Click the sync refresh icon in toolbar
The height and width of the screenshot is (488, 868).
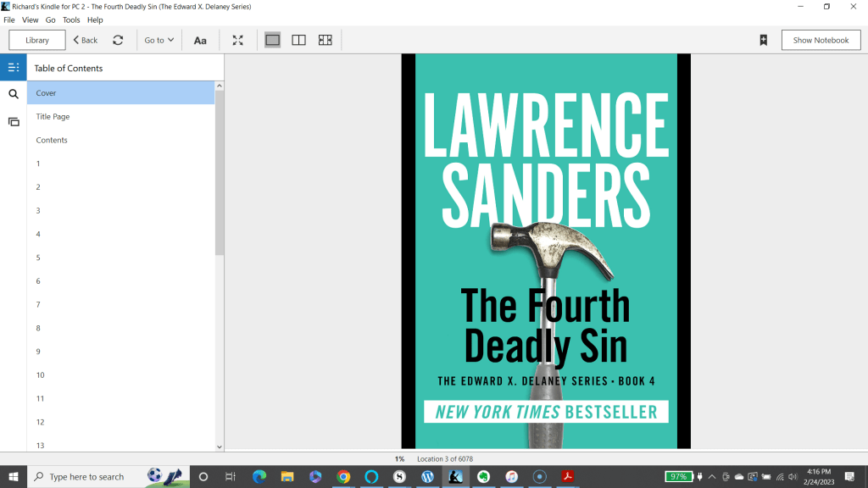pos(118,40)
